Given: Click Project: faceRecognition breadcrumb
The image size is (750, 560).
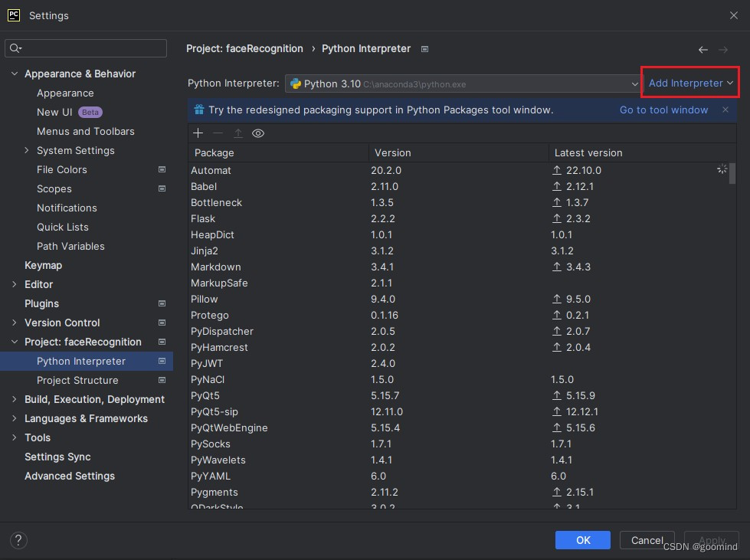Looking at the screenshot, I should [x=244, y=48].
